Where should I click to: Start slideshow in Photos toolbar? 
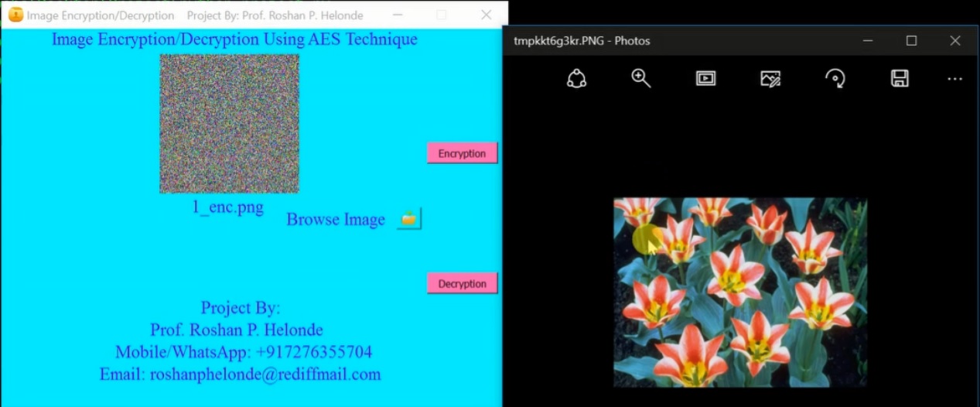[705, 78]
